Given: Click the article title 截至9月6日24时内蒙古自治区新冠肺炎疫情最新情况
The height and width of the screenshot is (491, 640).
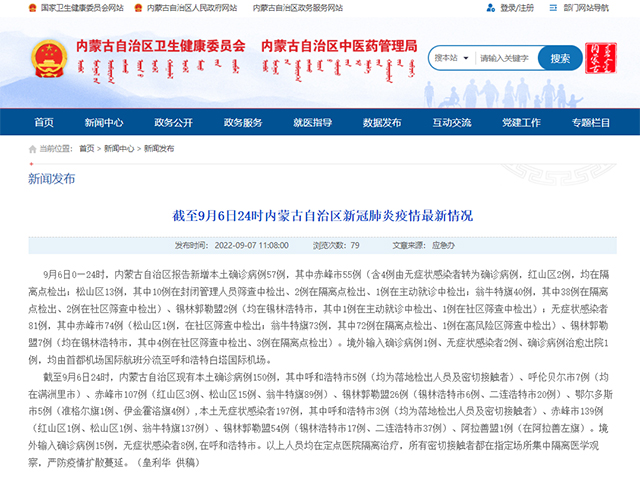Looking at the screenshot, I should click(322, 216).
